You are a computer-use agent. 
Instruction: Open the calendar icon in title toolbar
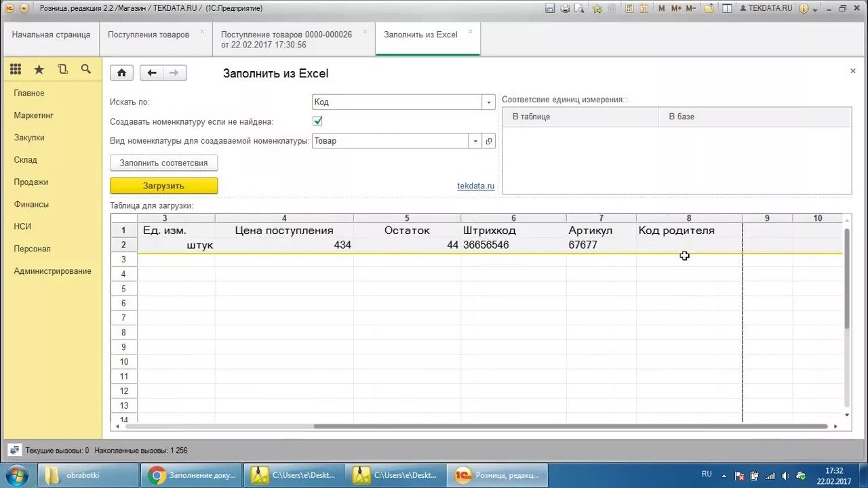644,8
